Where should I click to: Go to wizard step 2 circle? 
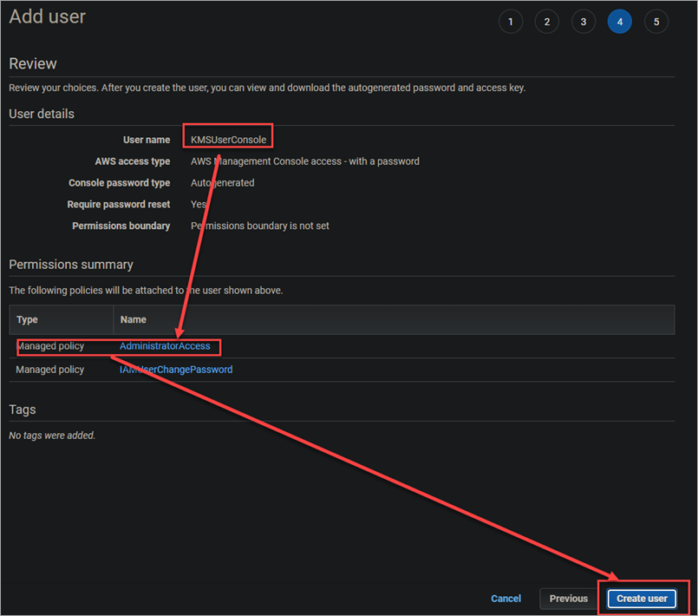click(547, 22)
